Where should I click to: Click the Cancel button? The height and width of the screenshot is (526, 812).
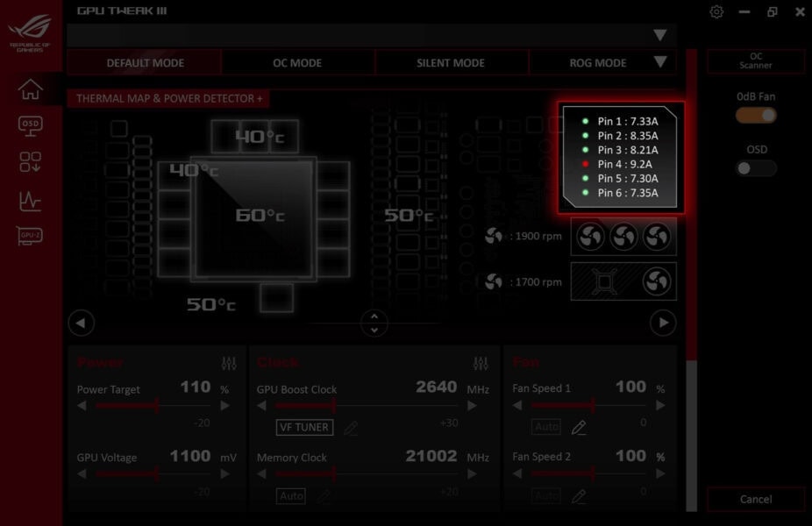coord(755,498)
